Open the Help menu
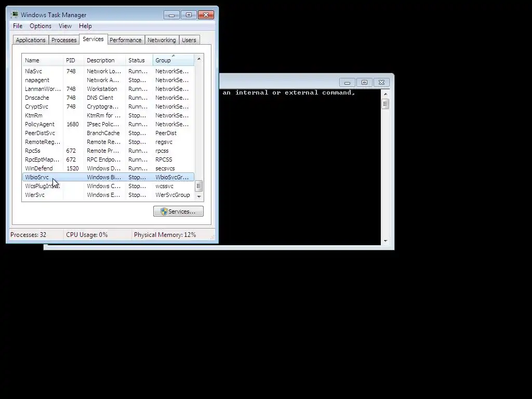Viewport: 532px width, 399px height. pos(85,26)
